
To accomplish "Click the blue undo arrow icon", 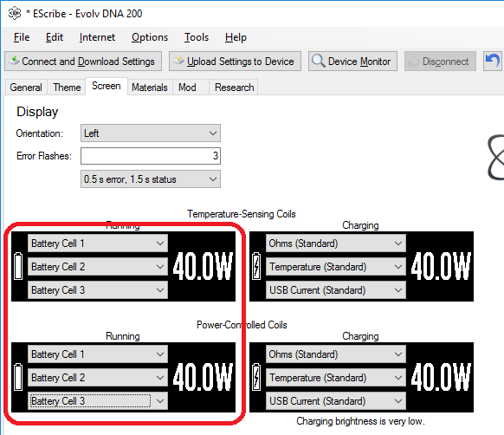I will click(x=493, y=61).
